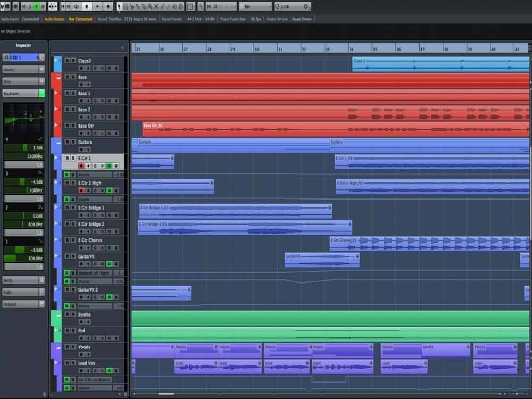Click the Guitars folder track icon
This screenshot has width=532, height=399.
[x=56, y=143]
